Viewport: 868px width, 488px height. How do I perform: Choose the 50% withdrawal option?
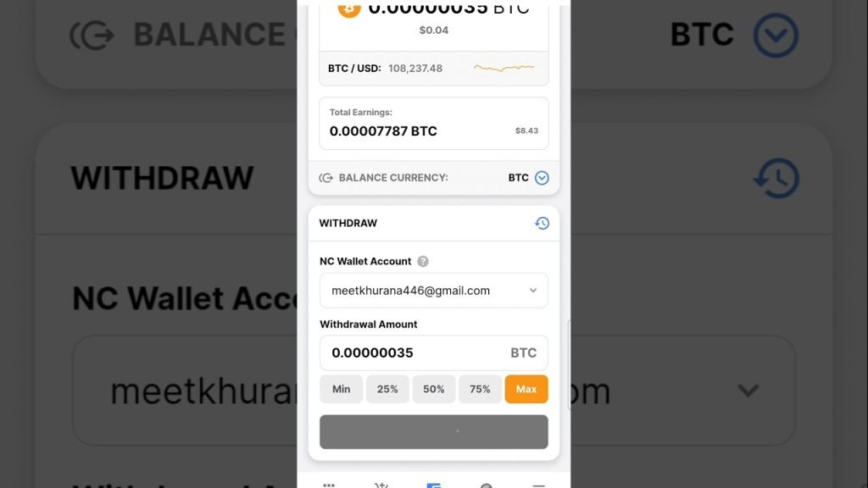[433, 389]
